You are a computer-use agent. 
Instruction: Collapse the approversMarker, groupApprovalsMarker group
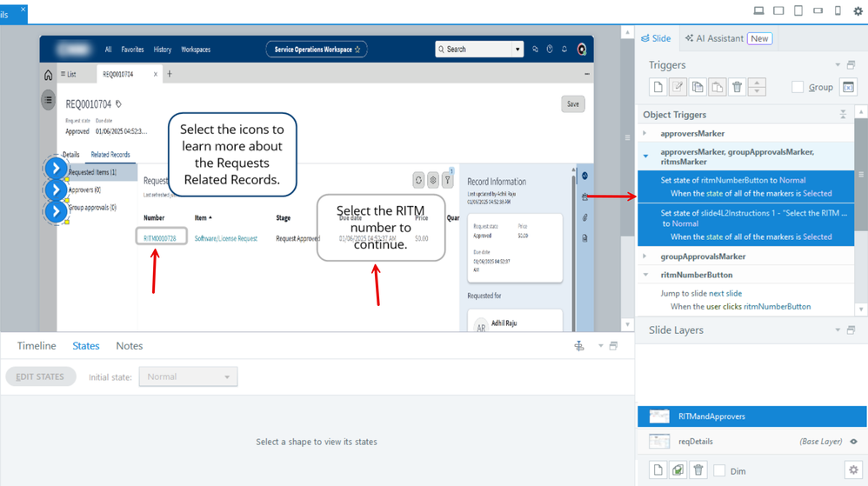(645, 156)
